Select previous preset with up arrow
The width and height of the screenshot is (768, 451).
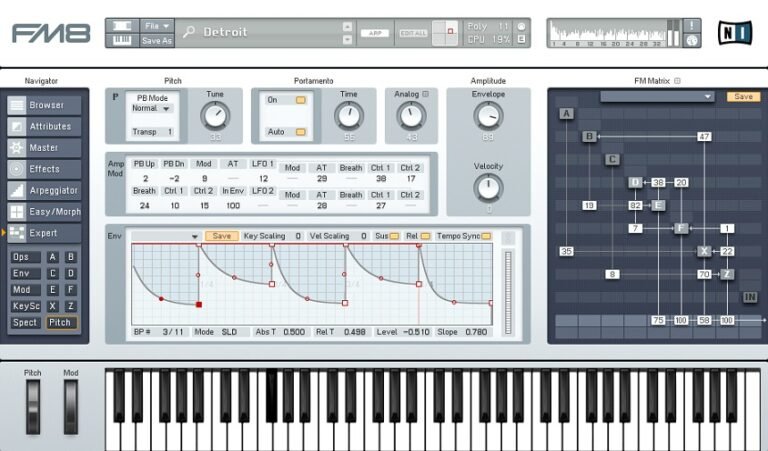pos(347,26)
